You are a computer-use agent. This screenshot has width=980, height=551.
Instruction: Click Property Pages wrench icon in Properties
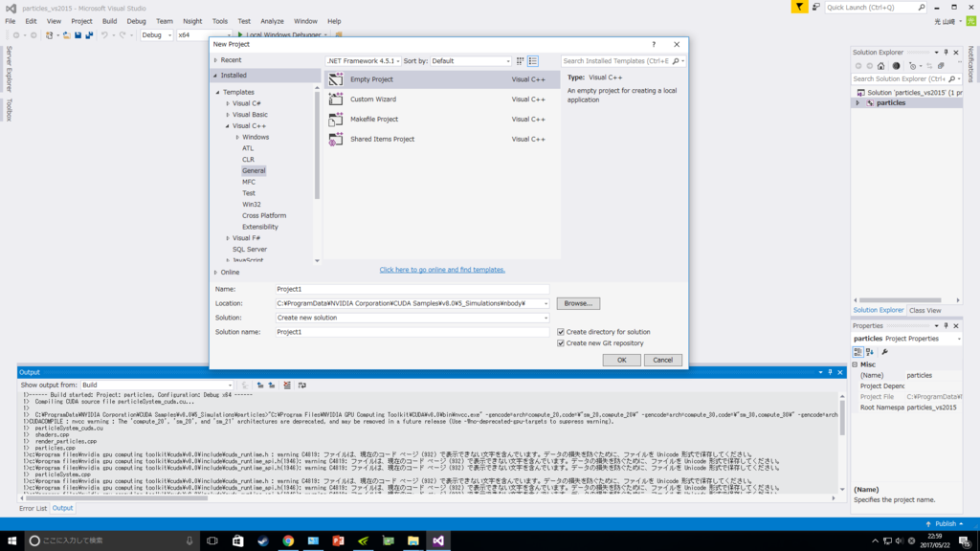(884, 352)
